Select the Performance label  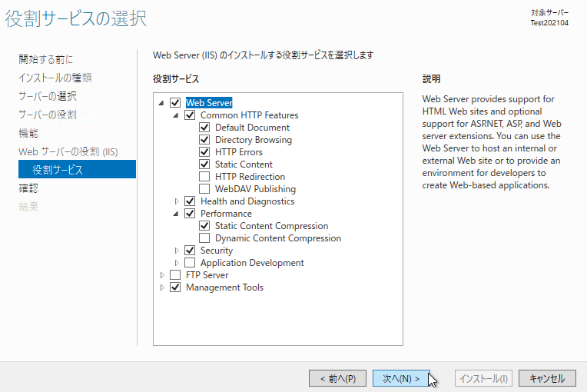226,214
